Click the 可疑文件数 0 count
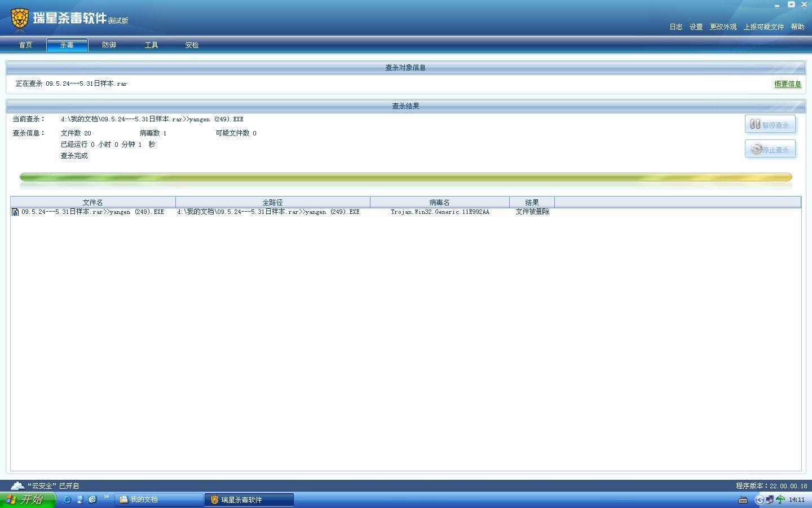The image size is (812, 508). (236, 133)
